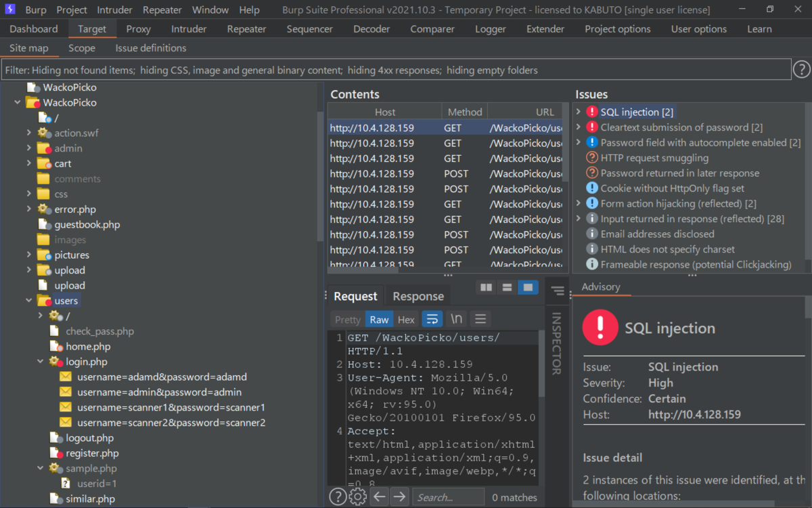This screenshot has height=508, width=812.
Task: Toggle non-printable characters \n display
Action: [457, 319]
